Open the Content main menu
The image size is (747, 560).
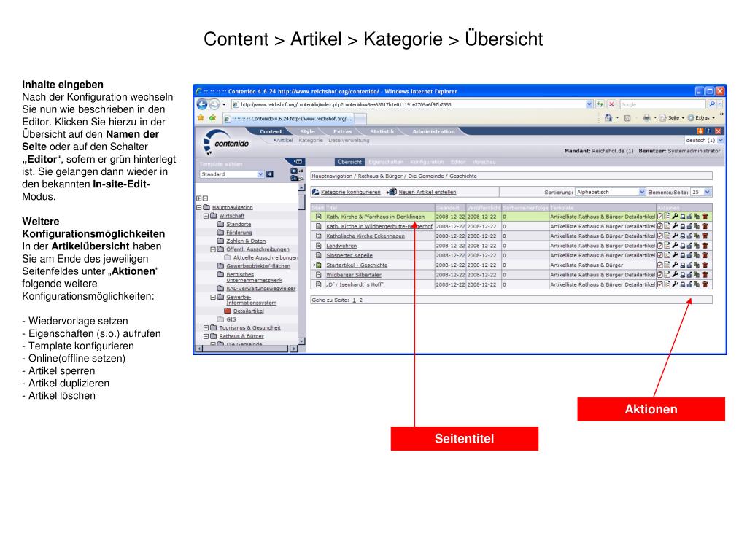pyautogui.click(x=271, y=131)
